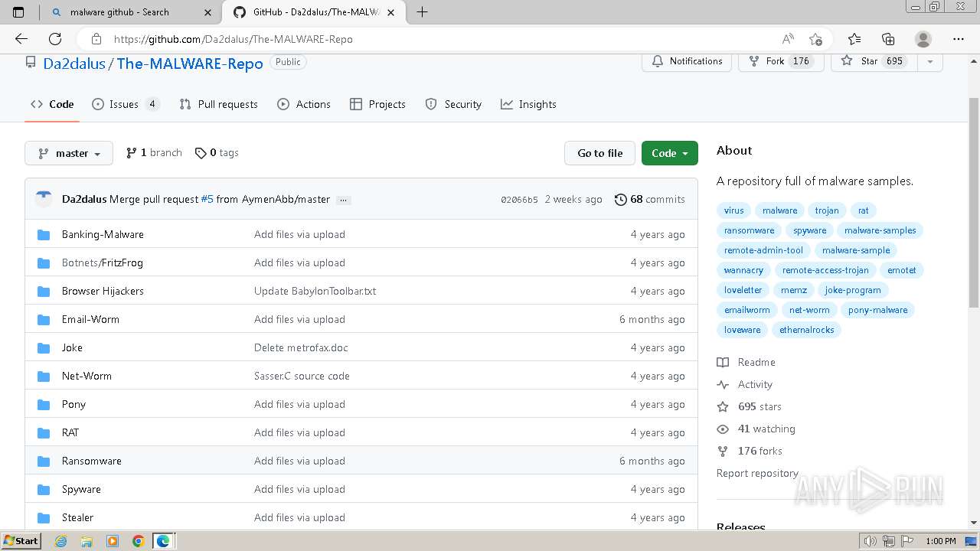This screenshot has width=980, height=551.
Task: Open the Net-Worm folder
Action: [x=87, y=376]
